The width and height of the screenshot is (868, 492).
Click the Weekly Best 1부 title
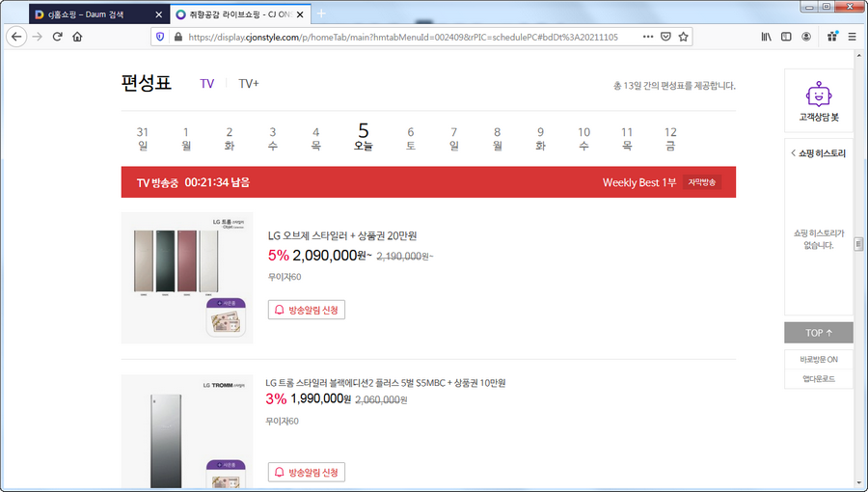tap(639, 182)
